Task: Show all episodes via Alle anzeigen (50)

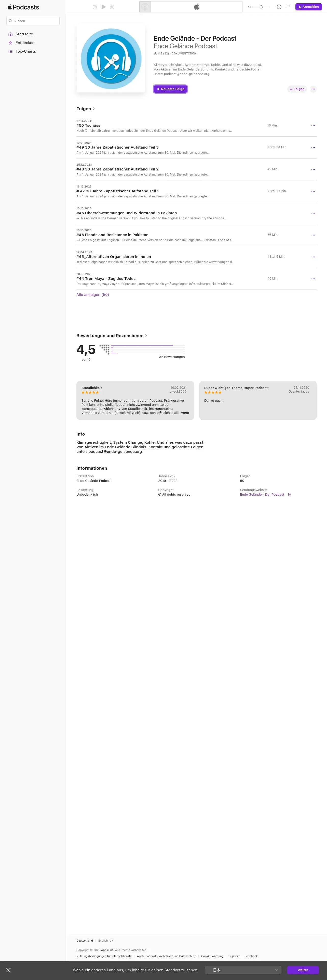Action: tap(92, 294)
